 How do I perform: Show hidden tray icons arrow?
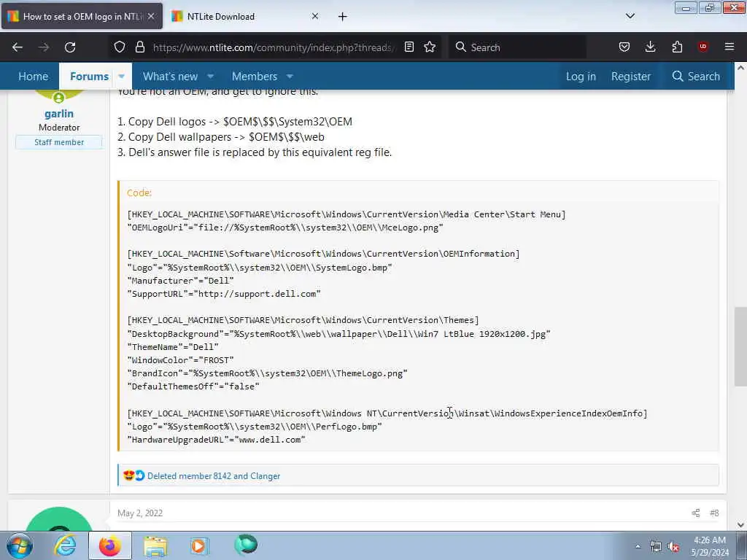pos(638,547)
